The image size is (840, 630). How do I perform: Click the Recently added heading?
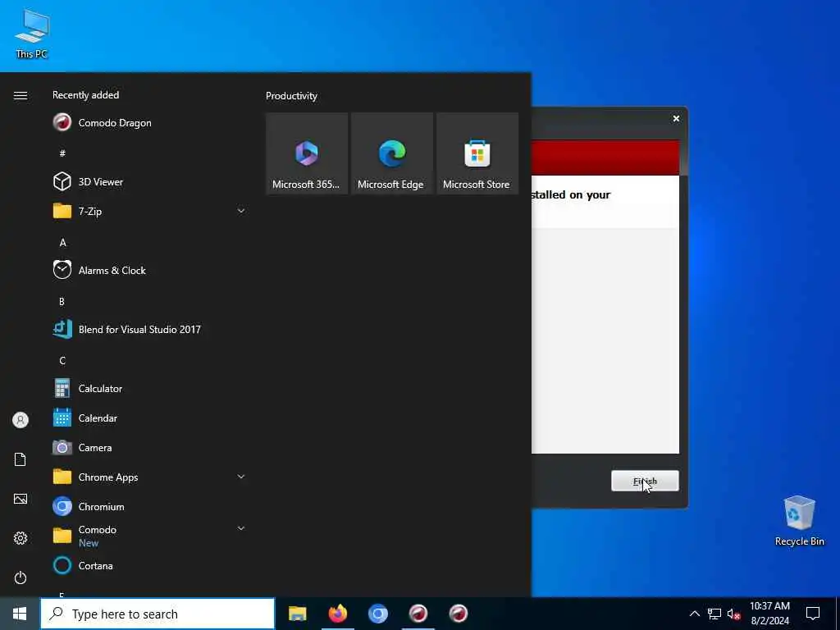pos(85,95)
